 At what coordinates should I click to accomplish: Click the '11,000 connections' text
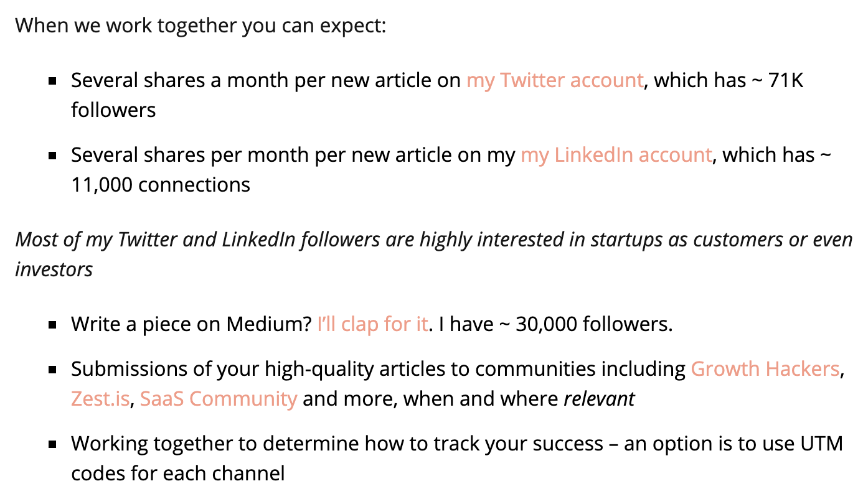point(161,185)
